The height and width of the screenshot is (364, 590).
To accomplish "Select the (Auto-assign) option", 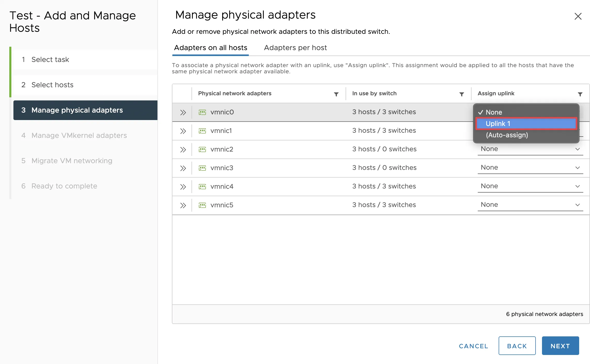I will point(507,135).
